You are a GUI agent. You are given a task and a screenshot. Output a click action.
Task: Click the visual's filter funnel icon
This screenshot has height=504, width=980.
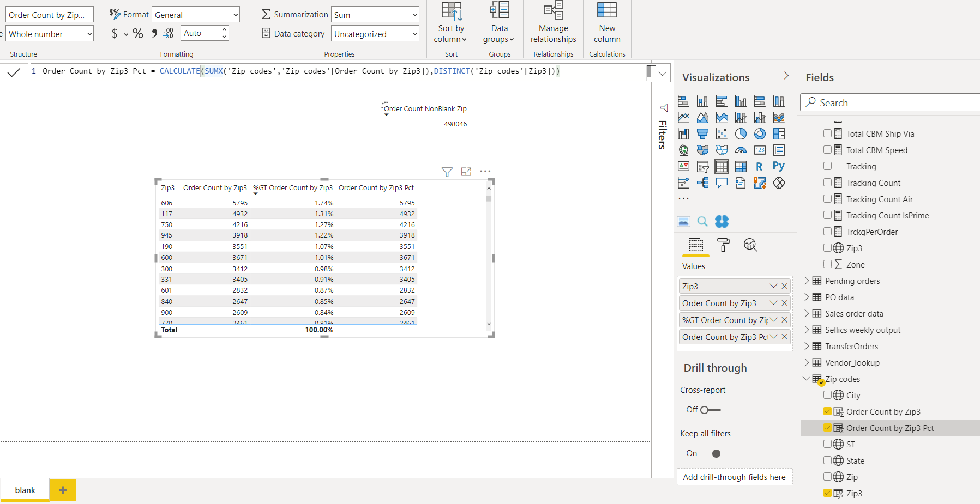(447, 172)
